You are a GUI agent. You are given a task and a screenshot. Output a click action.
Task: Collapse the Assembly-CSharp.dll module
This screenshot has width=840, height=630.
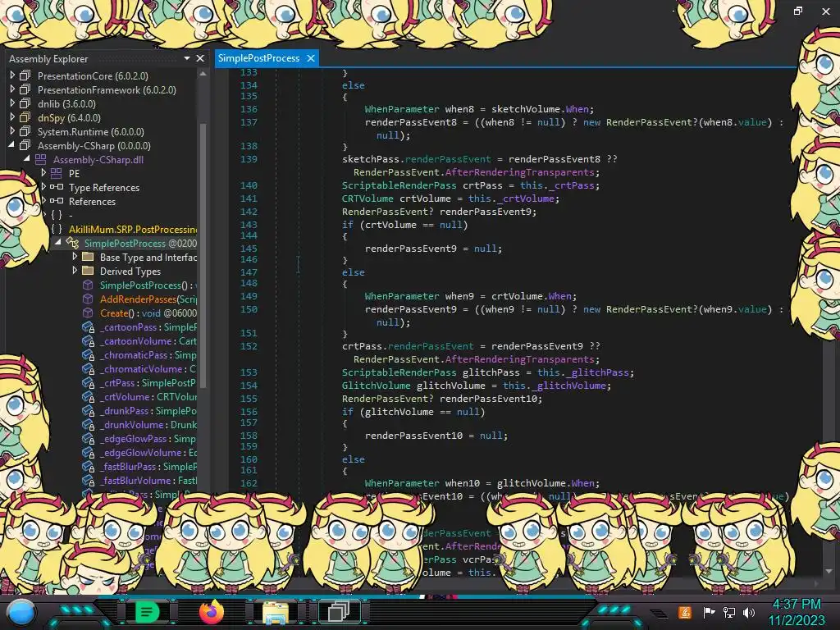(x=27, y=158)
